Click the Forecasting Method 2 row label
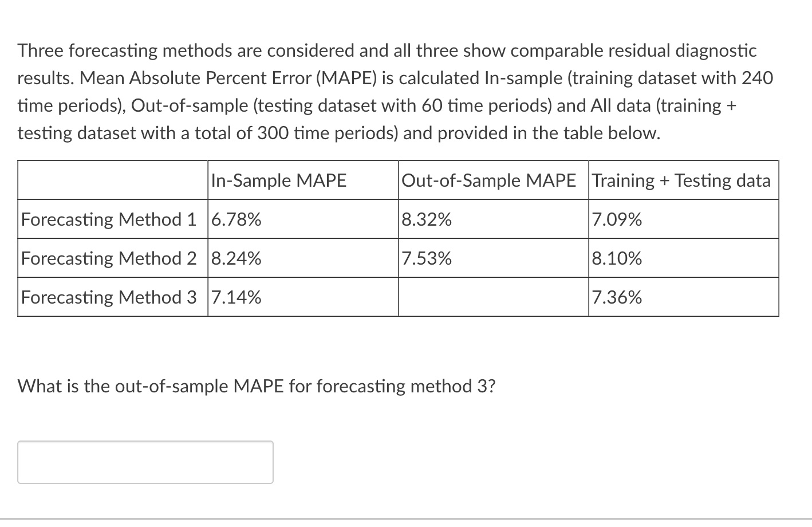Viewport: 812px width, 527px height. (111, 258)
